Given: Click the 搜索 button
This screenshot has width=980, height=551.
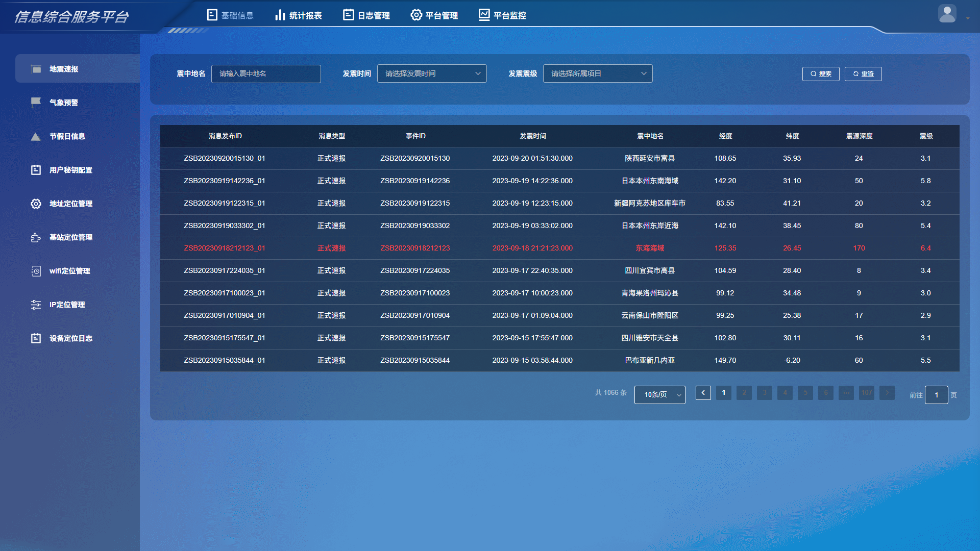Looking at the screenshot, I should tap(821, 73).
